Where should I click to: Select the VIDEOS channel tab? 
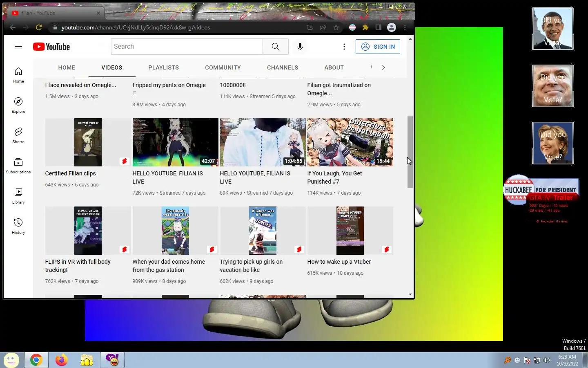pyautogui.click(x=112, y=67)
